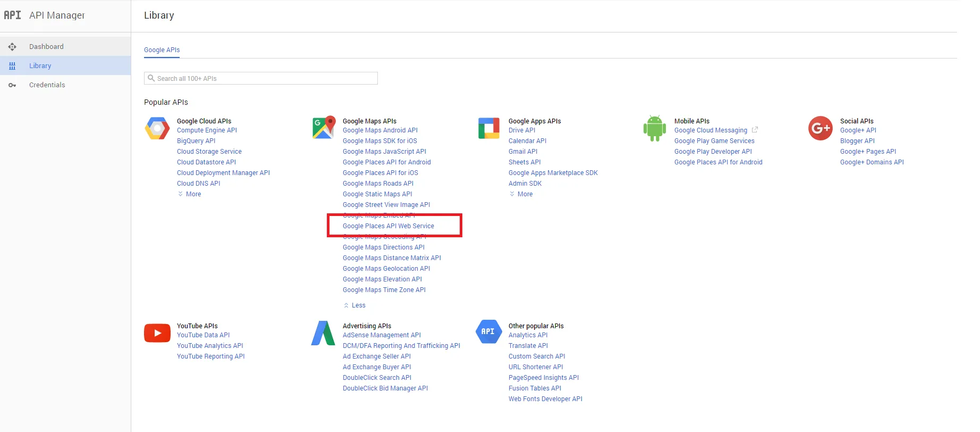This screenshot has width=980, height=432.
Task: Click the Google Apps square icon
Action: coord(489,128)
